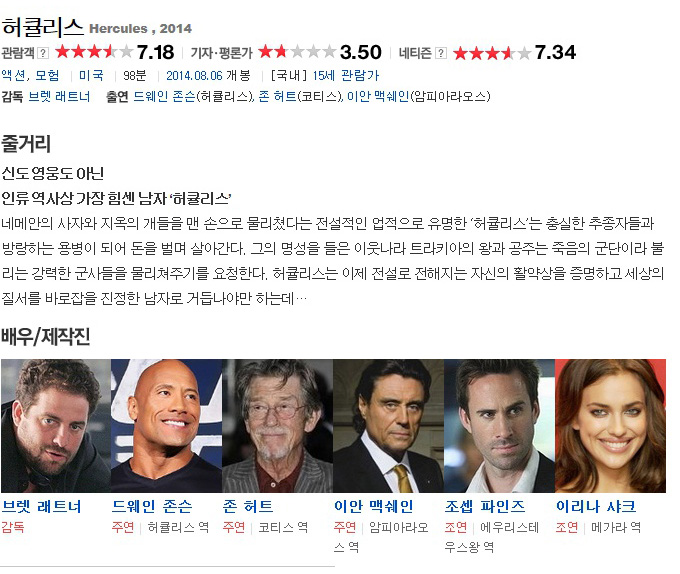Open 존 허트 link in cast row
Viewport: 680px width, 574px height.
[x=278, y=96]
